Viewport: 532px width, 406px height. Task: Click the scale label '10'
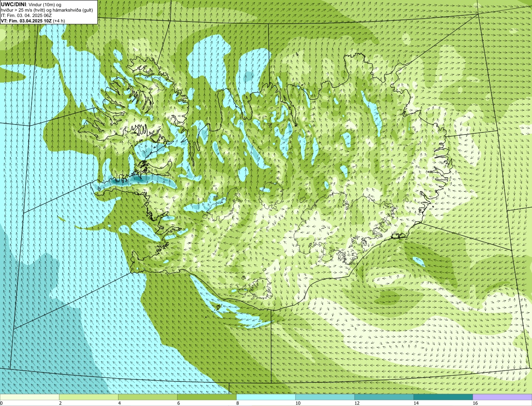298,403
